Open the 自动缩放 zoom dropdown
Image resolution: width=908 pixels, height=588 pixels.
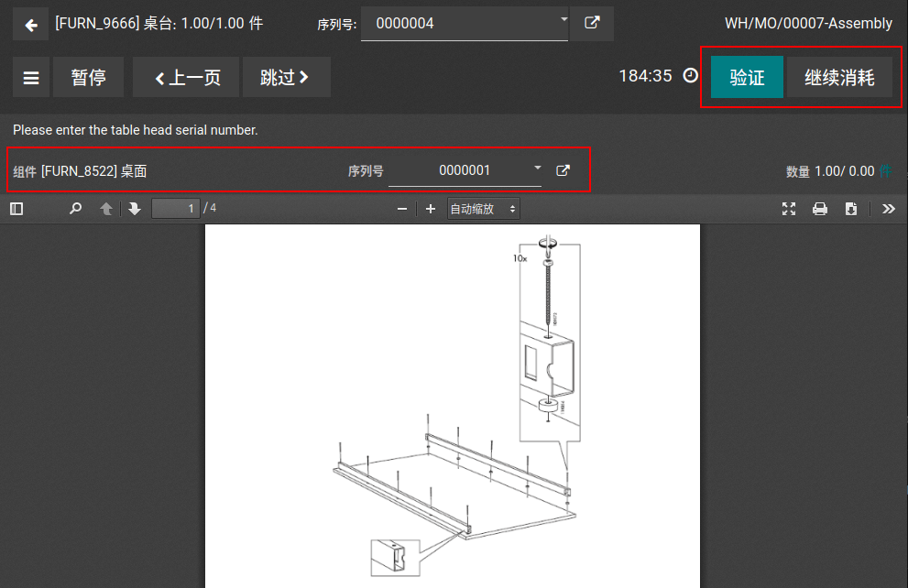(x=483, y=209)
